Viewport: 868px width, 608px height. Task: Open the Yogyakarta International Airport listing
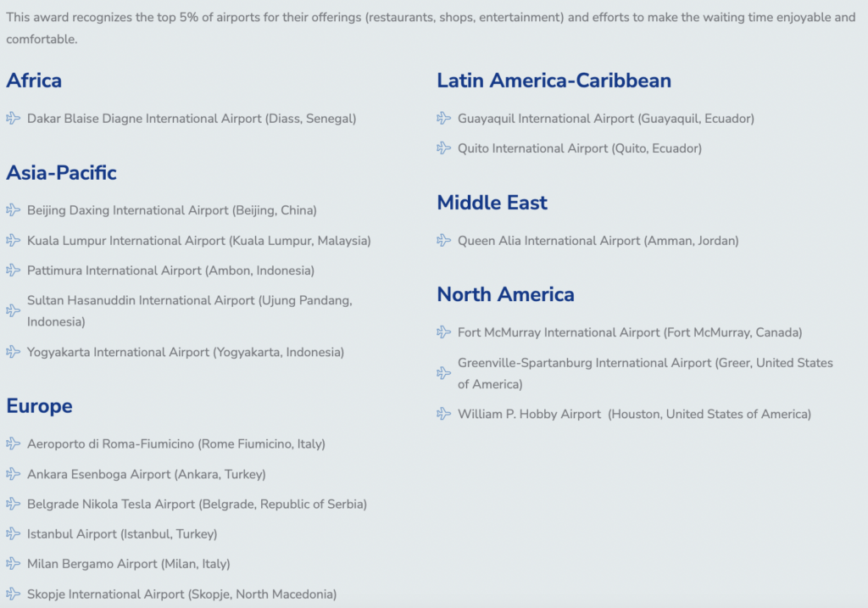coord(184,352)
